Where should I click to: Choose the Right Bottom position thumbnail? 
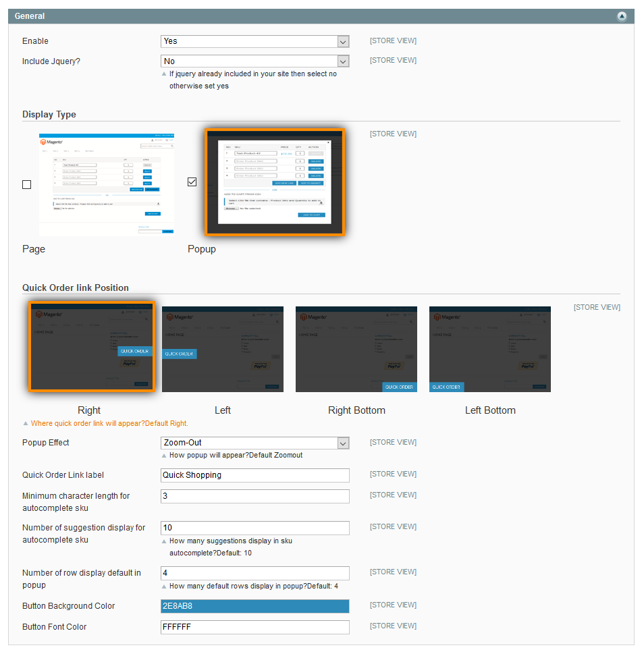356,349
